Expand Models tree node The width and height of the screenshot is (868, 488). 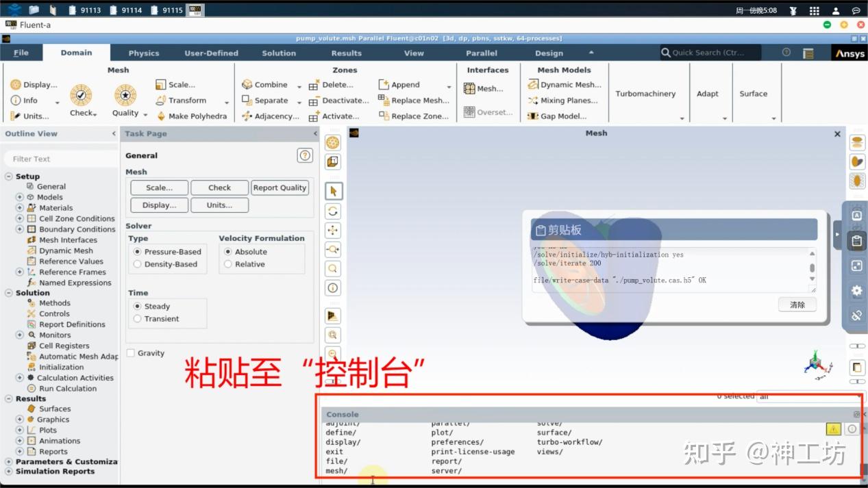click(x=20, y=197)
